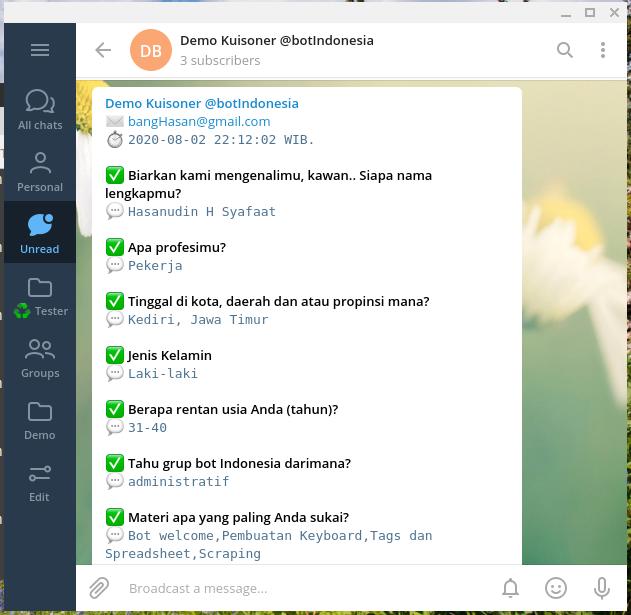Click the bangHasan@gmail.com email link
This screenshot has height=615, width=631.
click(199, 122)
